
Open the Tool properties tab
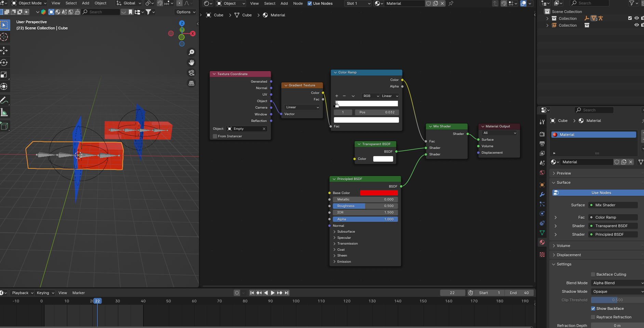point(542,122)
